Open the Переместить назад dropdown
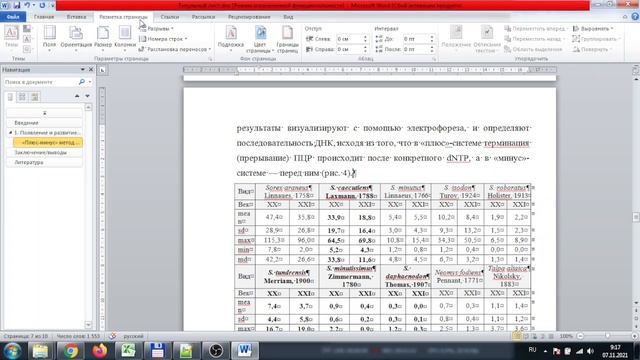 point(535,39)
